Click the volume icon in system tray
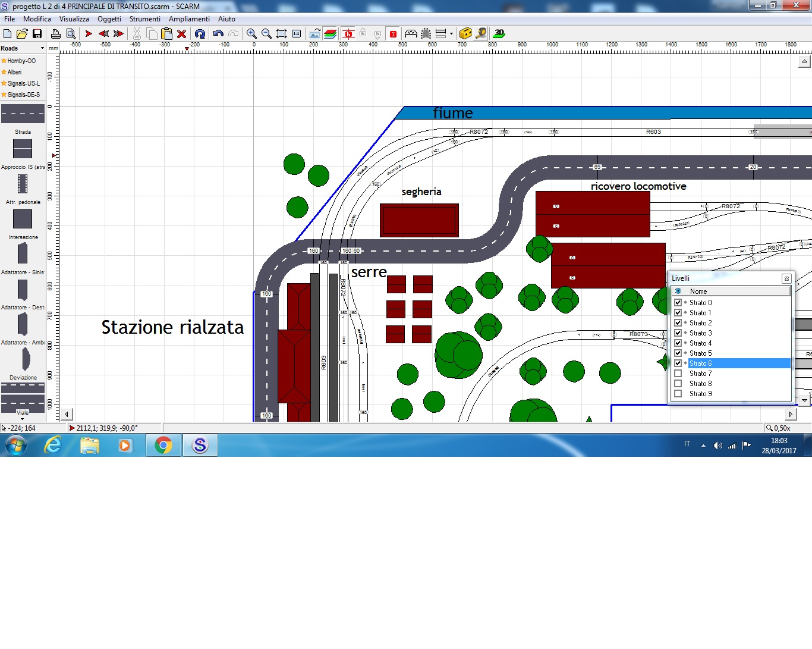Screen dimensions: 812x649 [x=717, y=446]
